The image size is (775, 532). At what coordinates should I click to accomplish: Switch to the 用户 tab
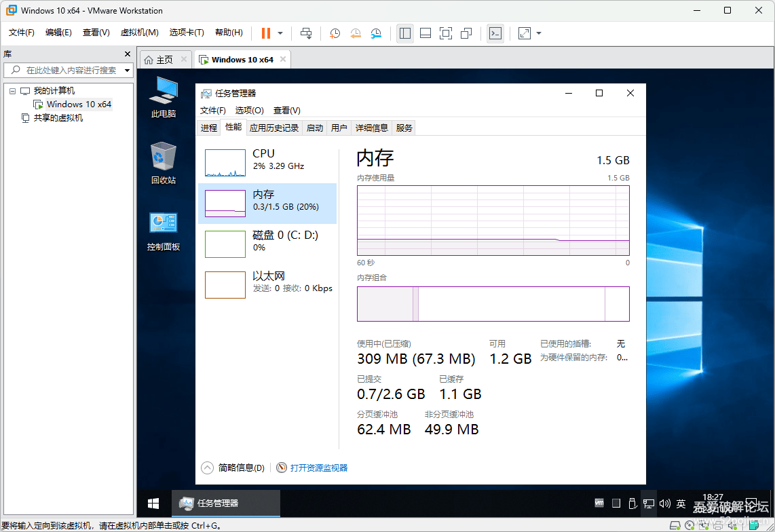click(339, 128)
